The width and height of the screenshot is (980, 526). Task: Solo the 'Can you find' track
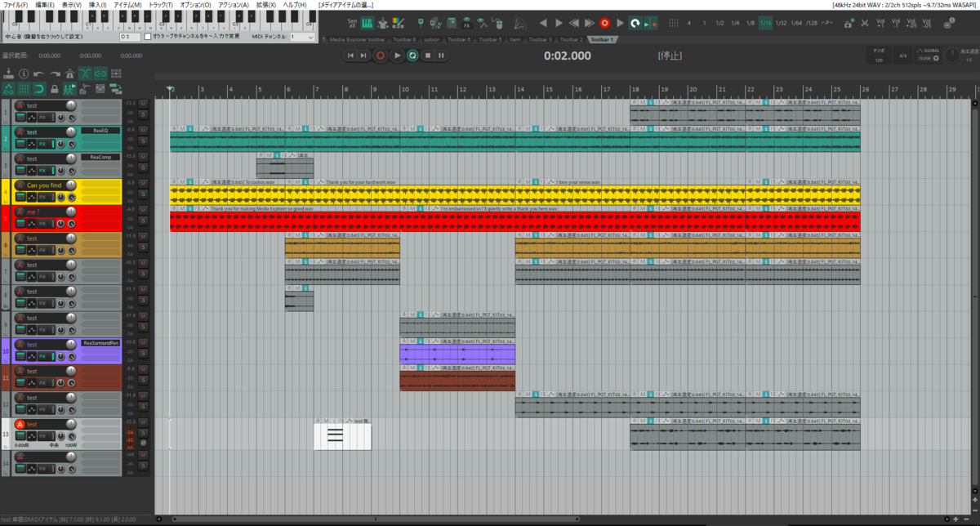click(143, 194)
